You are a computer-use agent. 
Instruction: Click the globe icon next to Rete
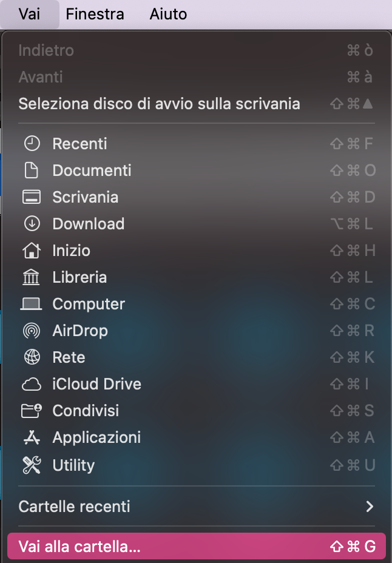34,357
